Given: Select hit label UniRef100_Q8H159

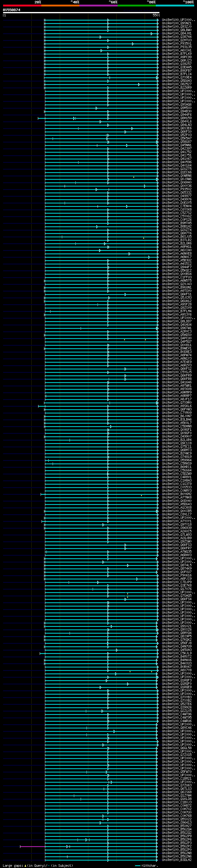Looking at the screenshot, I should click(x=176, y=118).
